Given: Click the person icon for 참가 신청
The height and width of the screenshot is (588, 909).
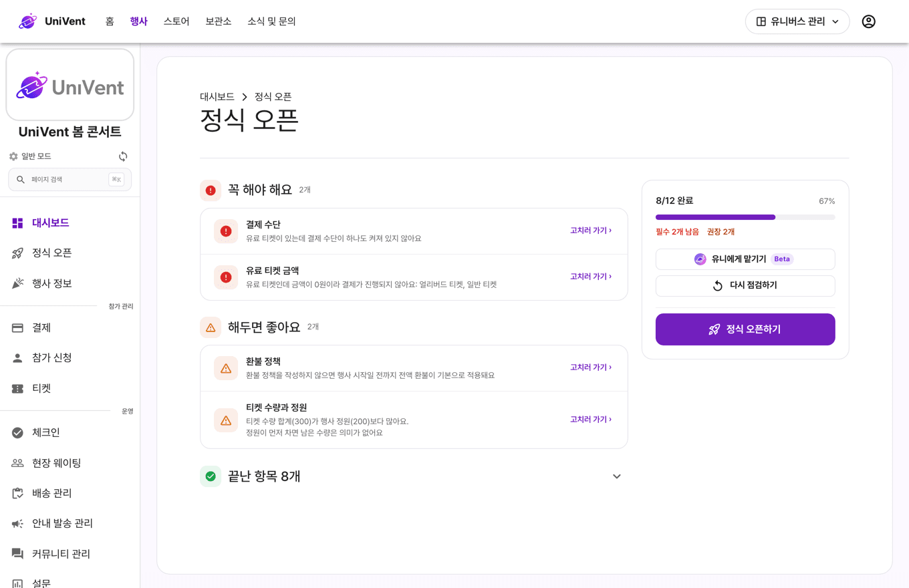Looking at the screenshot, I should coord(17,358).
